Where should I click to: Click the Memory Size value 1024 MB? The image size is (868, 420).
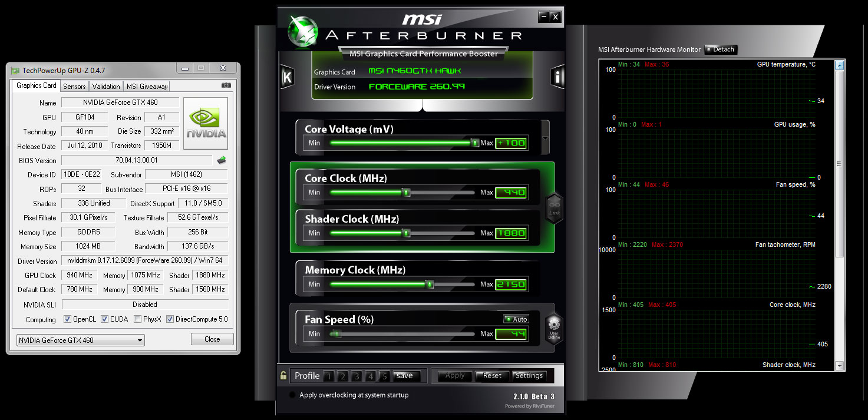pos(88,246)
